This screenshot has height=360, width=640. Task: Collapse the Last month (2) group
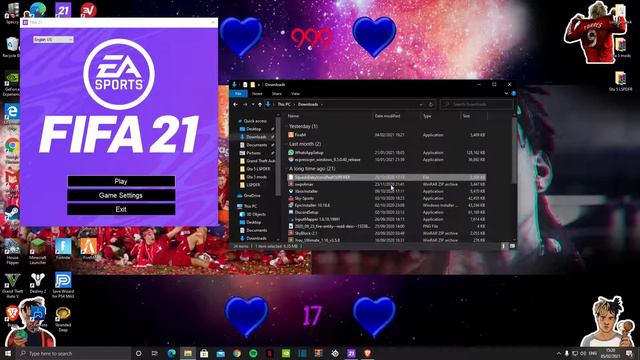pyautogui.click(x=305, y=144)
